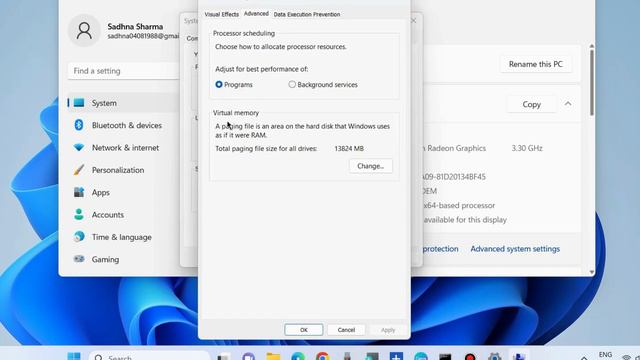Collapse the device specifications chevron
Image resolution: width=640 pixels, height=360 pixels.
point(568,104)
